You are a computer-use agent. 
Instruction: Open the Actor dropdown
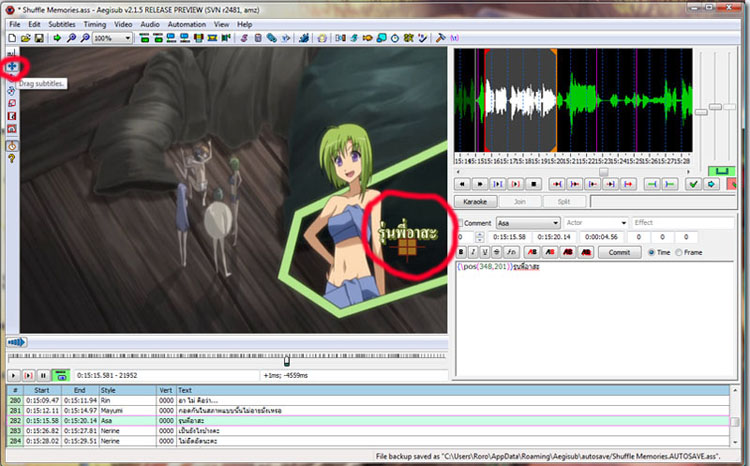click(595, 223)
